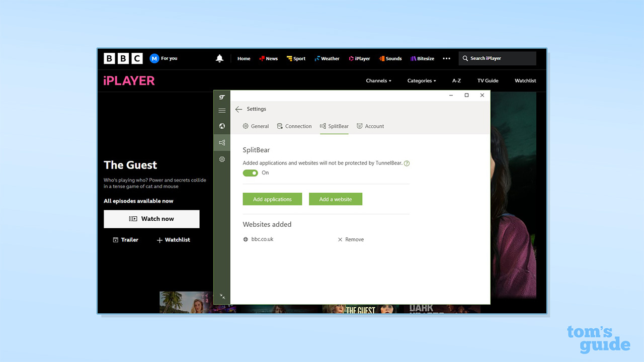Click the Add applications button
This screenshot has width=644, height=362.
(x=272, y=199)
